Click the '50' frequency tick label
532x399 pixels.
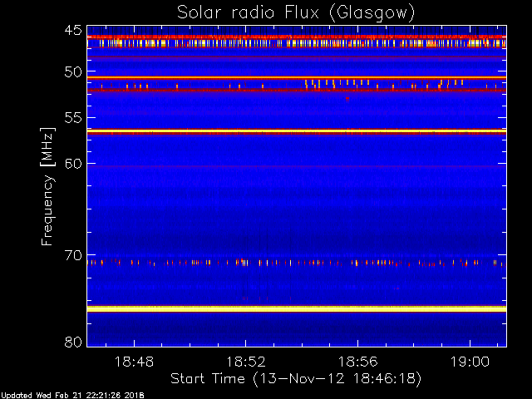point(73,72)
